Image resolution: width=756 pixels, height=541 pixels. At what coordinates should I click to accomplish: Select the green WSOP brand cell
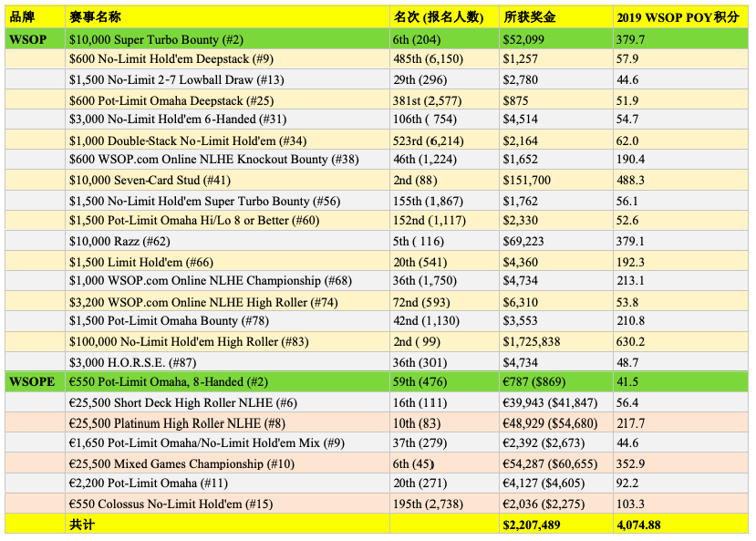(35, 39)
